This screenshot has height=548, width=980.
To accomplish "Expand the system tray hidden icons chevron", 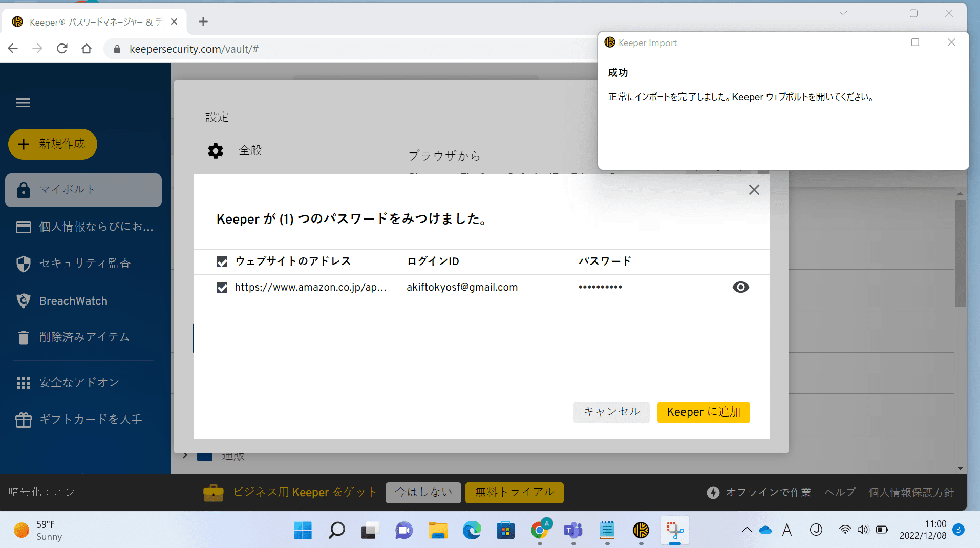I will [747, 530].
